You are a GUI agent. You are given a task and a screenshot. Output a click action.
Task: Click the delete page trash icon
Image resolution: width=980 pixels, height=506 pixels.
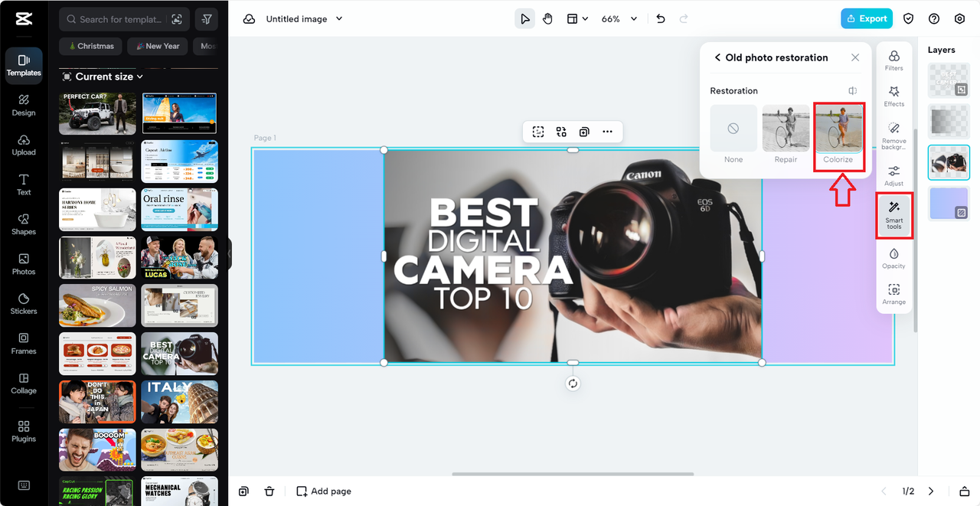(269, 491)
